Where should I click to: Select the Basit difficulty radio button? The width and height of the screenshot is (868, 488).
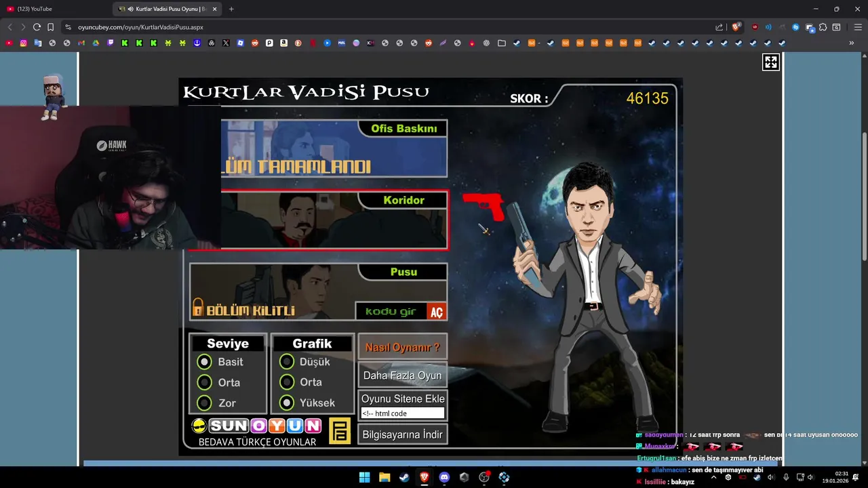point(204,362)
